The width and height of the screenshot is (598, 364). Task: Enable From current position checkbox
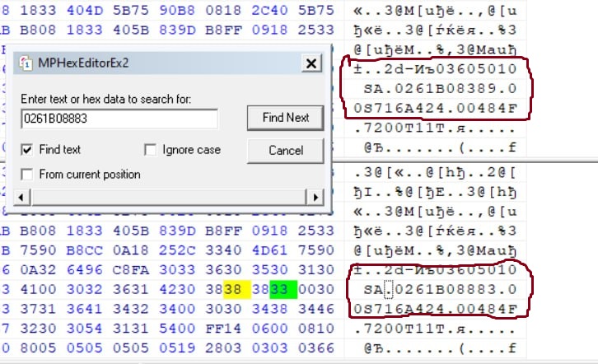(28, 174)
